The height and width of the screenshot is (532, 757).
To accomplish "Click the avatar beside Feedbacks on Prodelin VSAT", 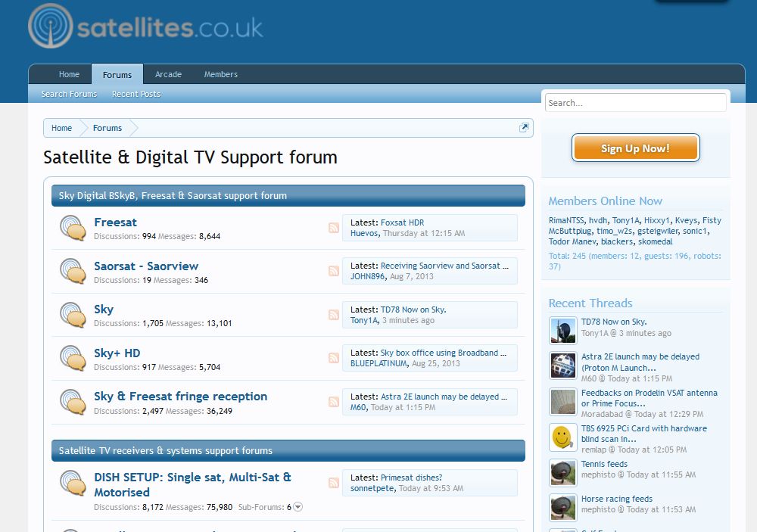I will click(x=563, y=402).
